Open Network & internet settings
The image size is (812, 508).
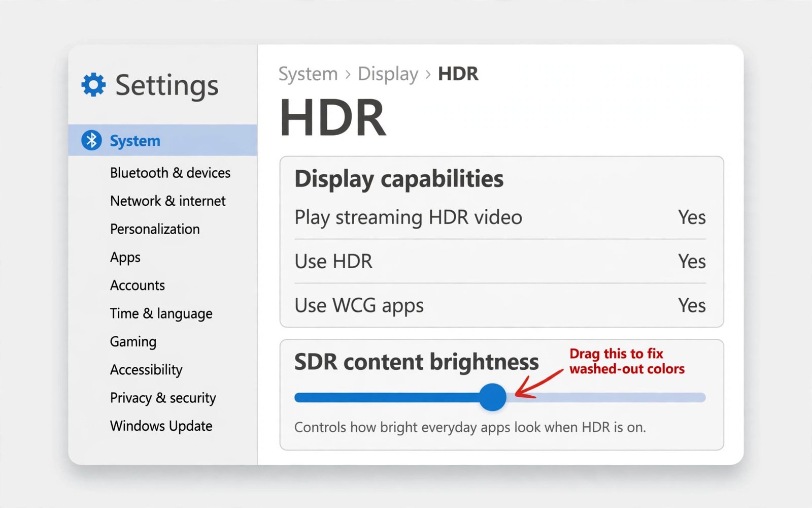pos(167,201)
